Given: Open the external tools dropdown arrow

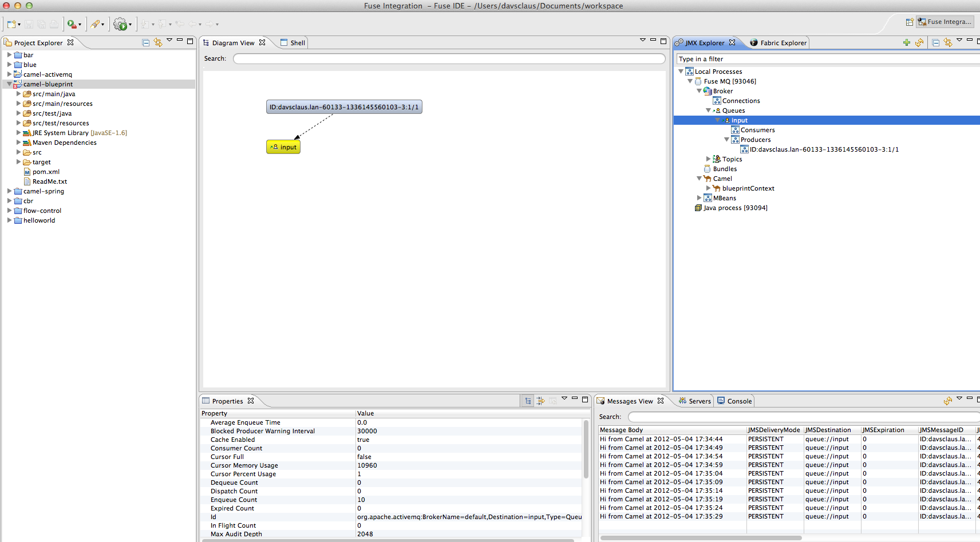Looking at the screenshot, I should [80, 25].
